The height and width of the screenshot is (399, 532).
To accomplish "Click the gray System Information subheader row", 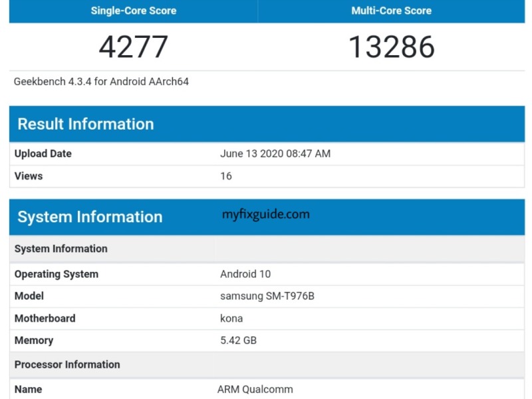I will tap(267, 249).
